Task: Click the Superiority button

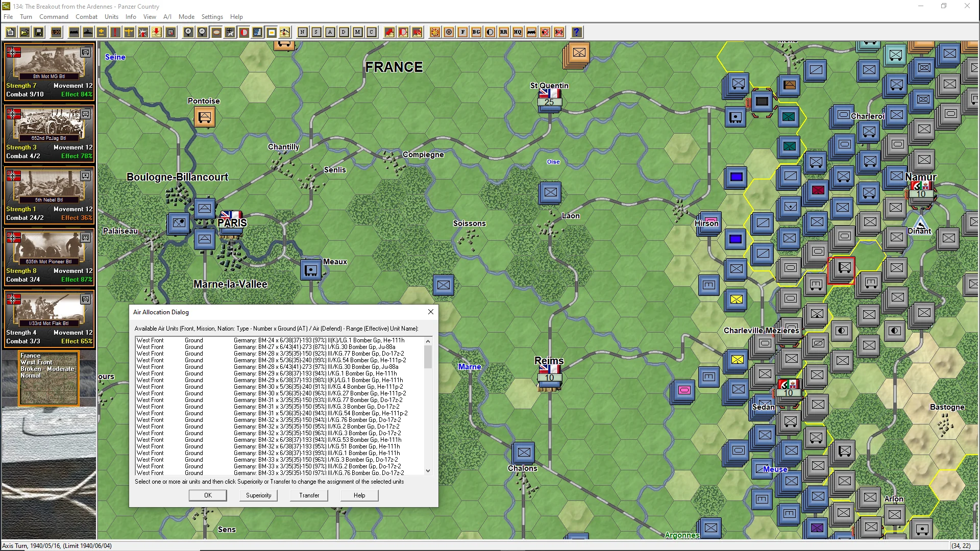Action: coord(259,495)
